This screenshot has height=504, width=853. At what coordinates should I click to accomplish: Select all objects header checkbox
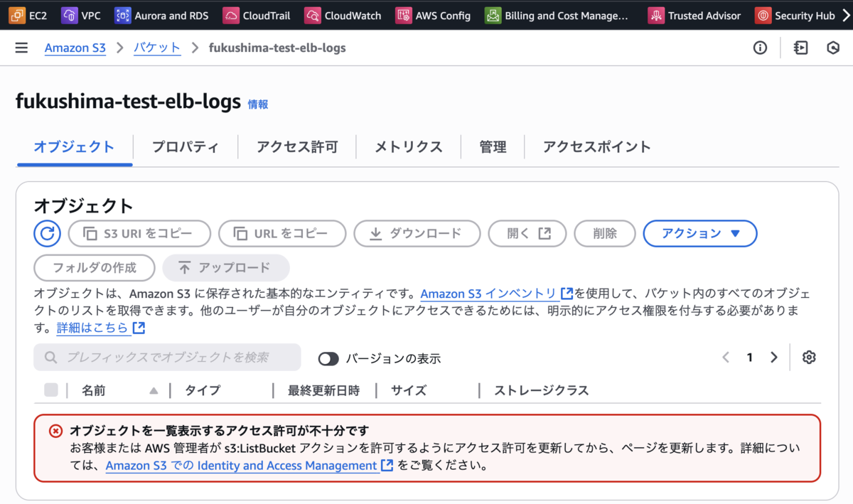(x=51, y=390)
